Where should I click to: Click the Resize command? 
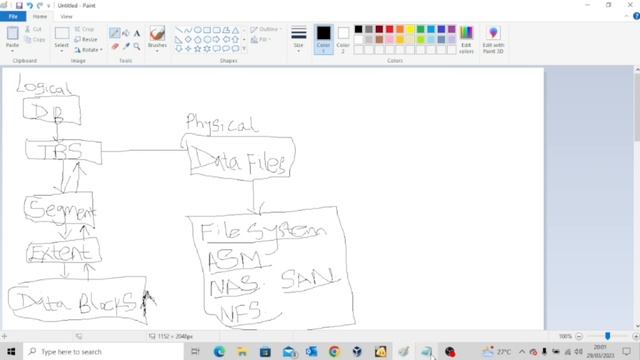(x=86, y=39)
